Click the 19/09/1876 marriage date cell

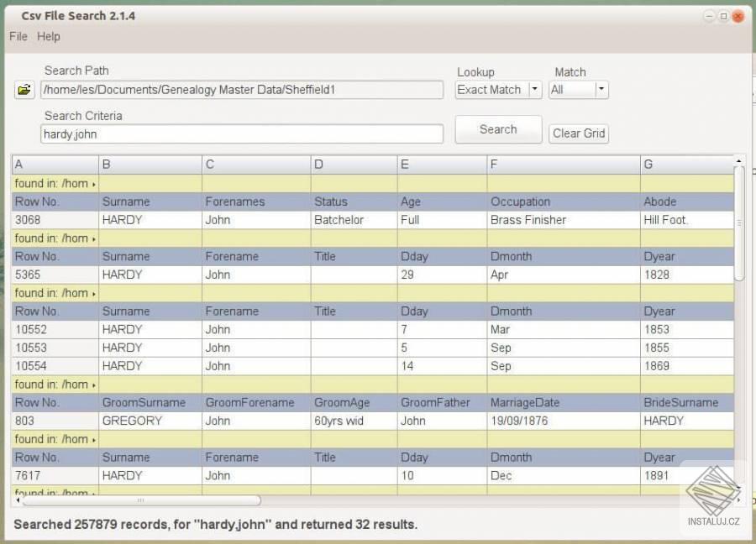564,421
